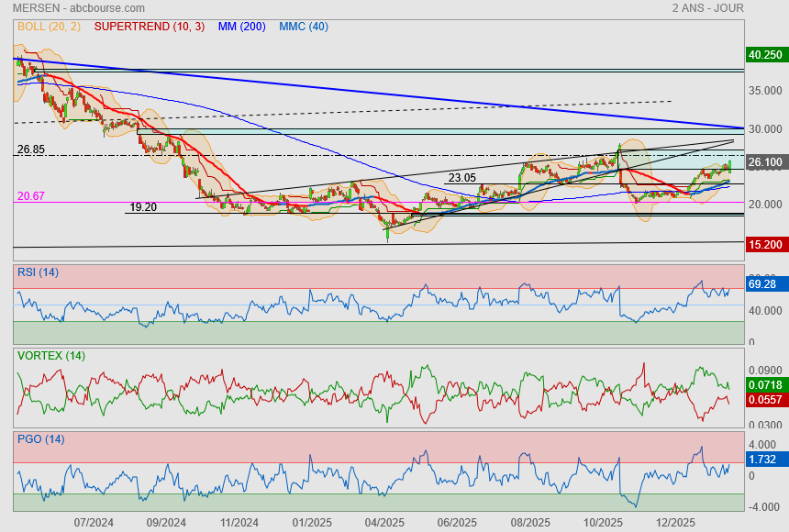Image resolution: width=789 pixels, height=532 pixels.
Task: Select the VORTEX (14) panel title
Action: (51, 355)
